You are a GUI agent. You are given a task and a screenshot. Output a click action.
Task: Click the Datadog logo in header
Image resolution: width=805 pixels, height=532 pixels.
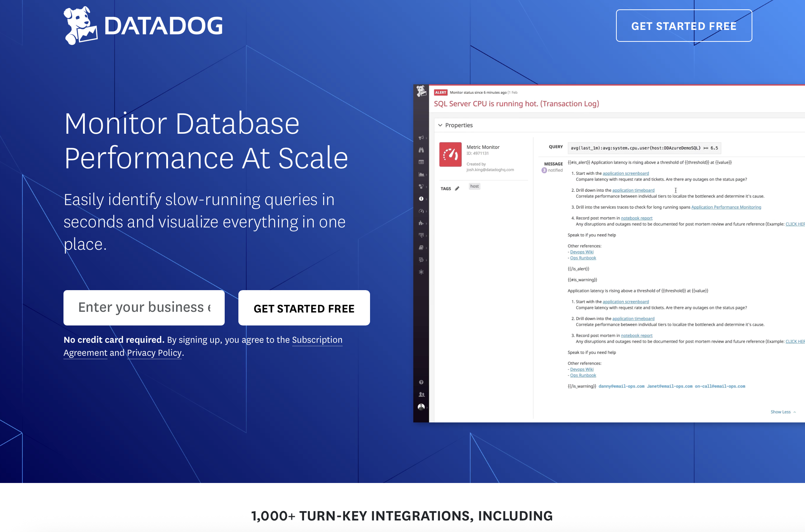click(x=143, y=26)
